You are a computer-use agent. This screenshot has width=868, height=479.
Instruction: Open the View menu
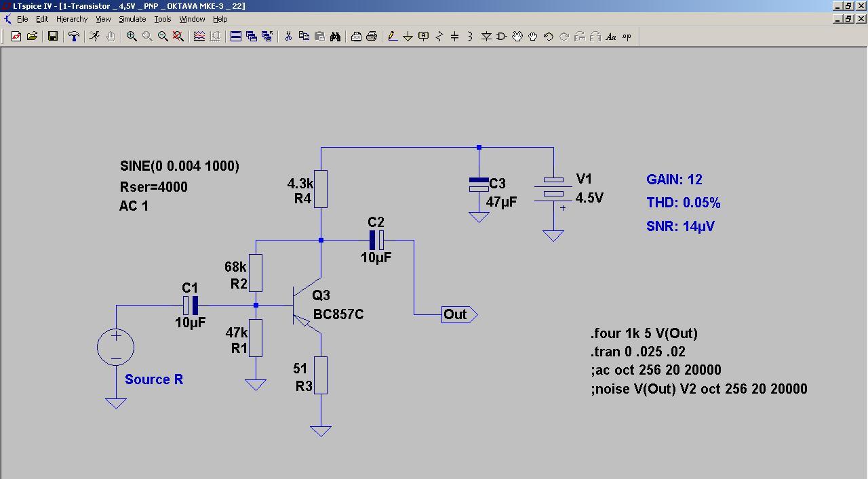click(x=103, y=19)
